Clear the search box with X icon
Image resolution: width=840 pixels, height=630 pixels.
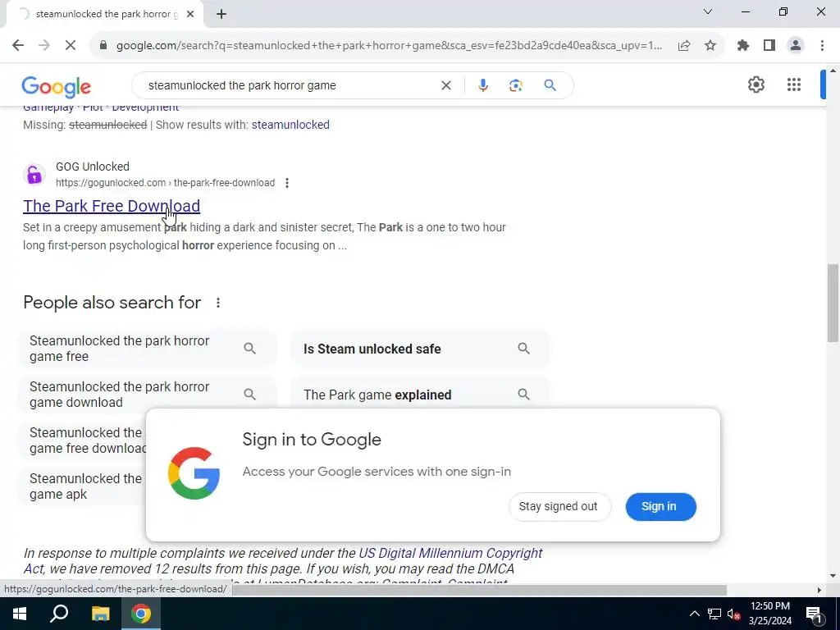[445, 85]
